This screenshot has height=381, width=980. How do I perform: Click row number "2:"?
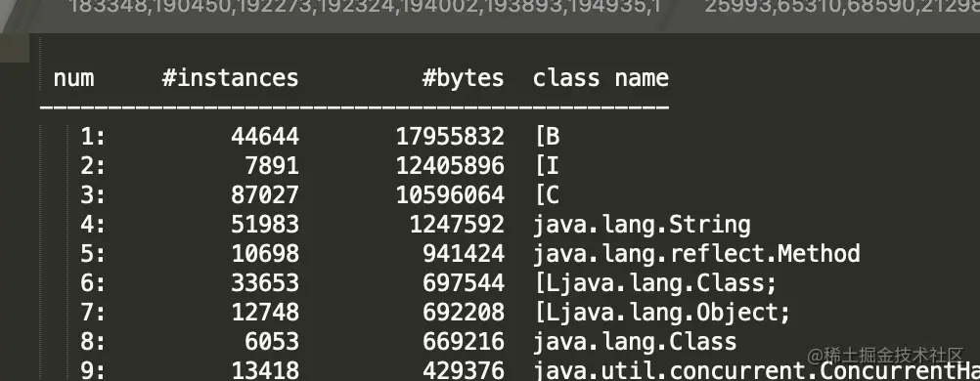(93, 165)
